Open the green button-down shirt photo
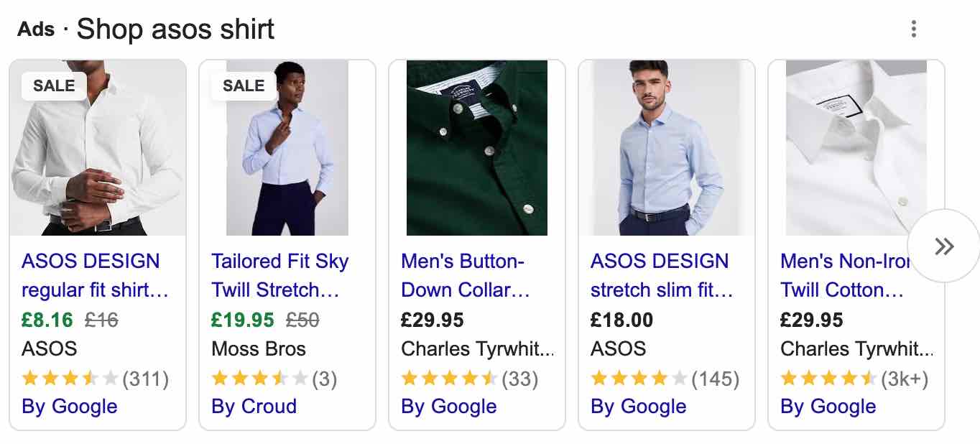The width and height of the screenshot is (980, 444). (477, 147)
